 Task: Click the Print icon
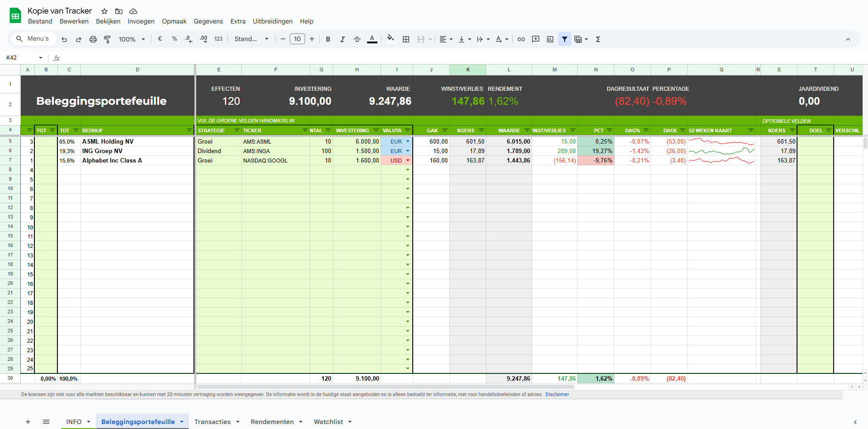(x=93, y=39)
